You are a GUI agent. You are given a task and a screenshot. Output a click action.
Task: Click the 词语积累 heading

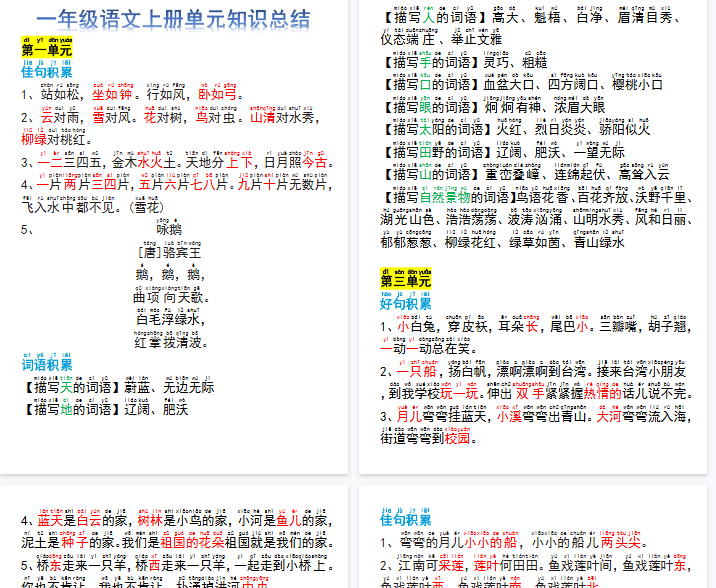click(x=47, y=362)
